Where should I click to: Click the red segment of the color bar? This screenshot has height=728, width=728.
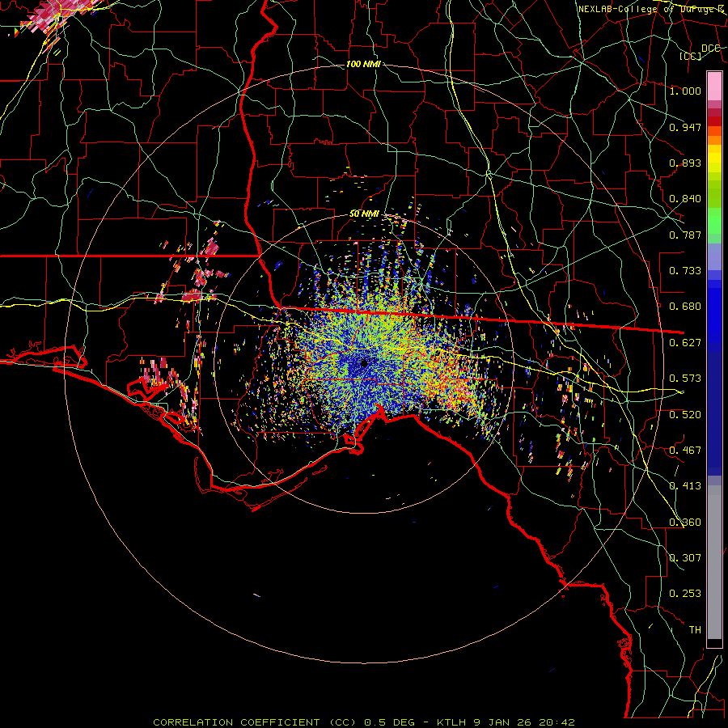(x=714, y=121)
